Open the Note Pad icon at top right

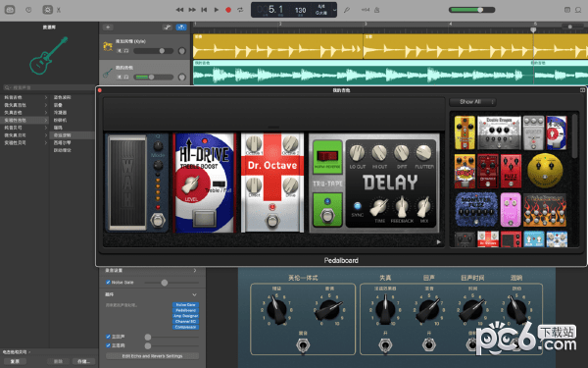567,10
